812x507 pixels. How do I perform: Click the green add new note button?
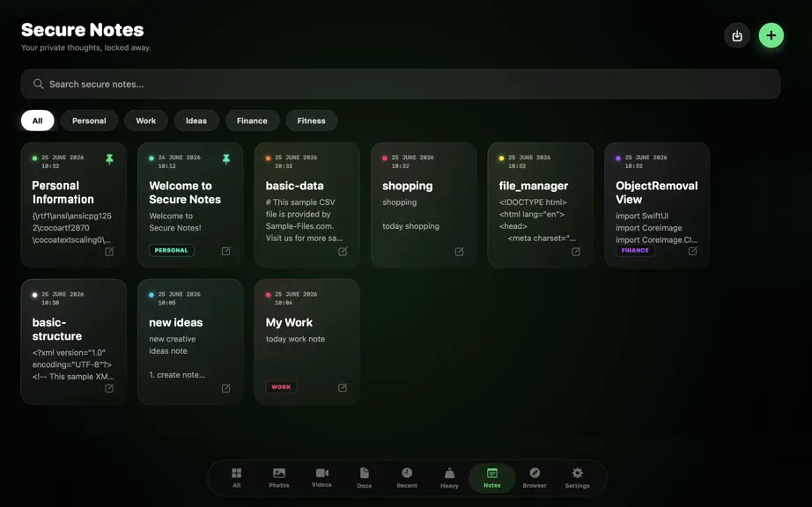coord(771,36)
